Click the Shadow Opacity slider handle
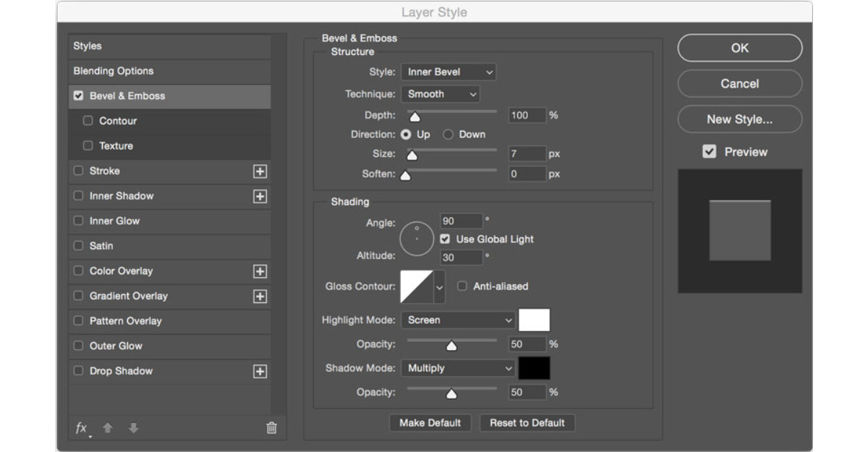The image size is (868, 452). point(451,393)
